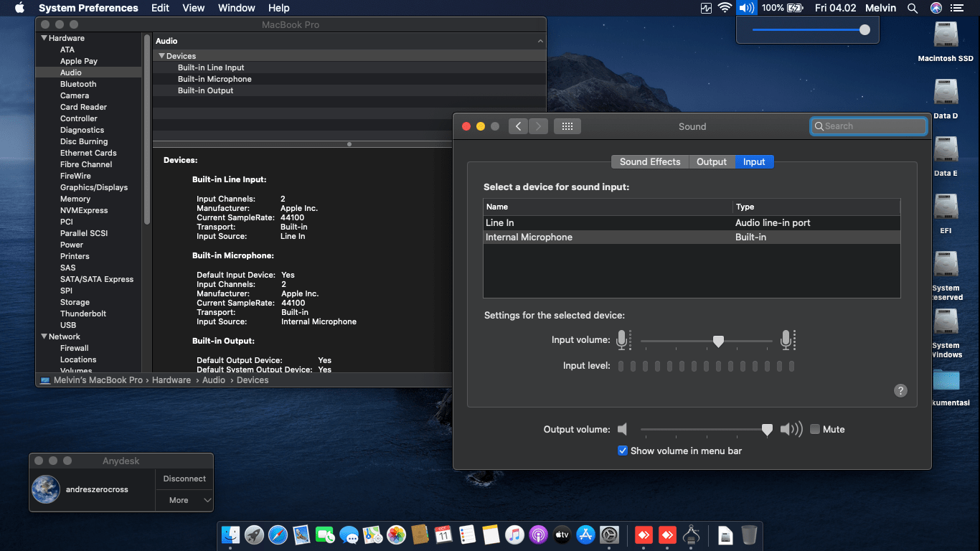Image resolution: width=980 pixels, height=551 pixels.
Task: Click the Disconnect button in Anydesk
Action: click(x=184, y=479)
